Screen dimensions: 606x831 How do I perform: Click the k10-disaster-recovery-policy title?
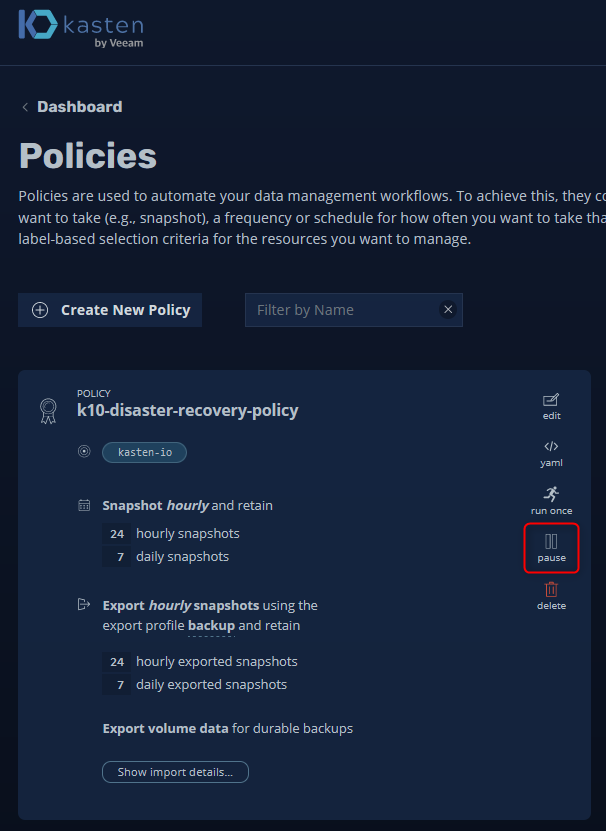tap(187, 410)
